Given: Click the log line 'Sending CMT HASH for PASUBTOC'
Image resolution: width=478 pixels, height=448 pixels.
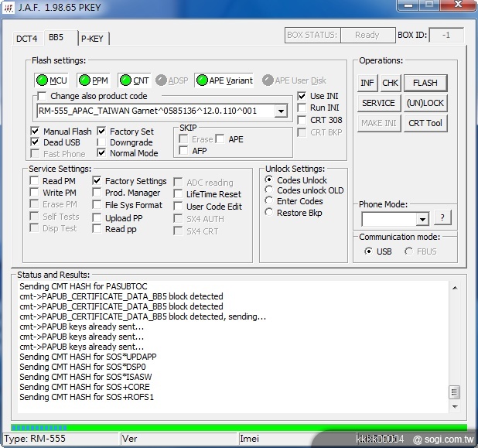Looking at the screenshot, I should [84, 286].
